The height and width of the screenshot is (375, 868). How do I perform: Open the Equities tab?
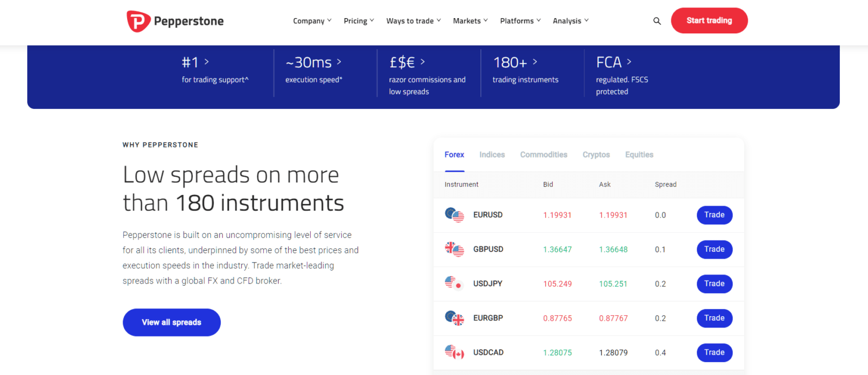pyautogui.click(x=639, y=154)
